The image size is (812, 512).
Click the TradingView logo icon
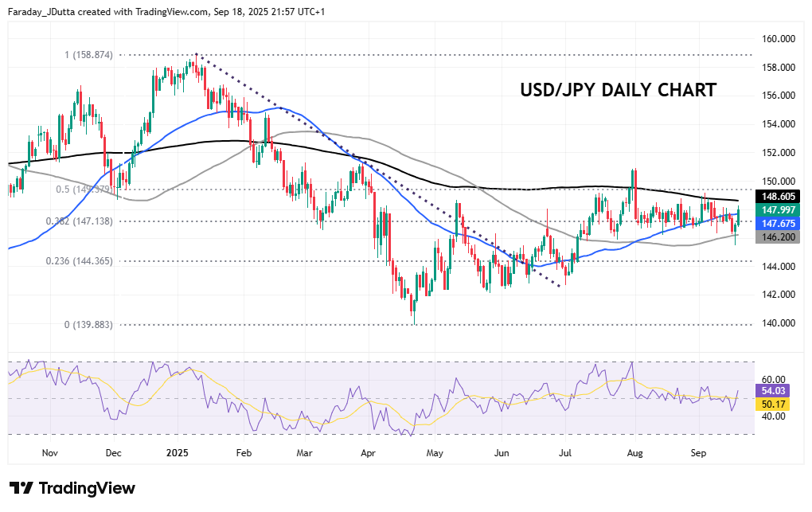coord(21,488)
